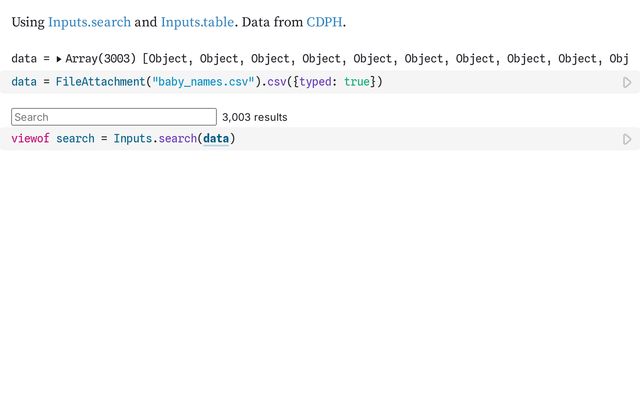Focus the Search input field

(x=113, y=117)
